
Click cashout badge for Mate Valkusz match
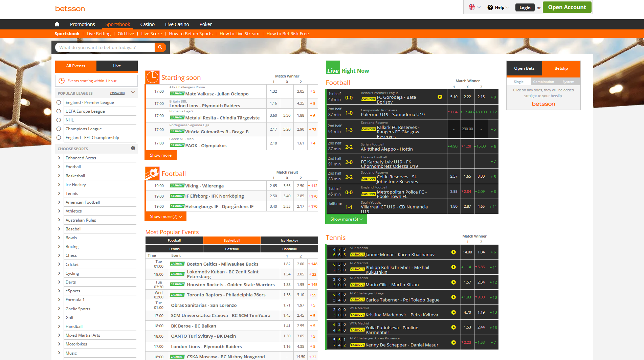177,94
